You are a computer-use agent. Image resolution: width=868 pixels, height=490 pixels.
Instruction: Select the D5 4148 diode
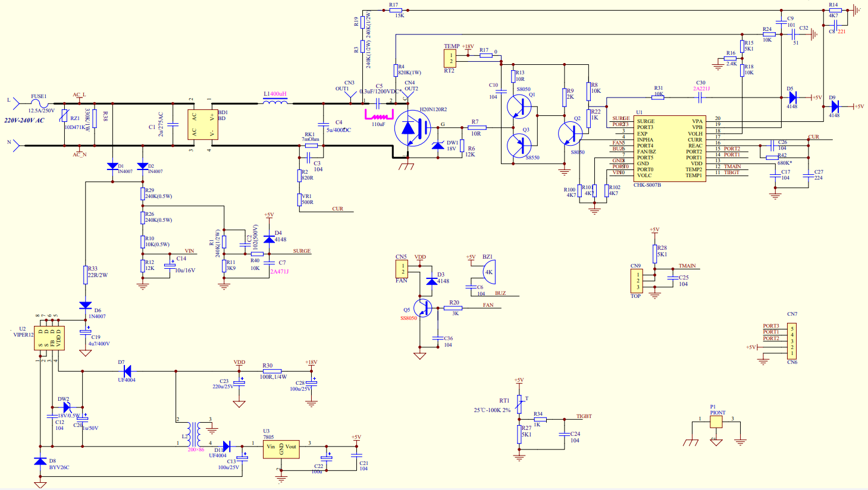[792, 98]
